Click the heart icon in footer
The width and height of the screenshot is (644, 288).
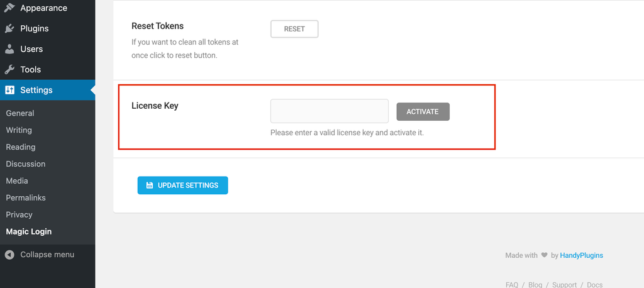tap(544, 255)
